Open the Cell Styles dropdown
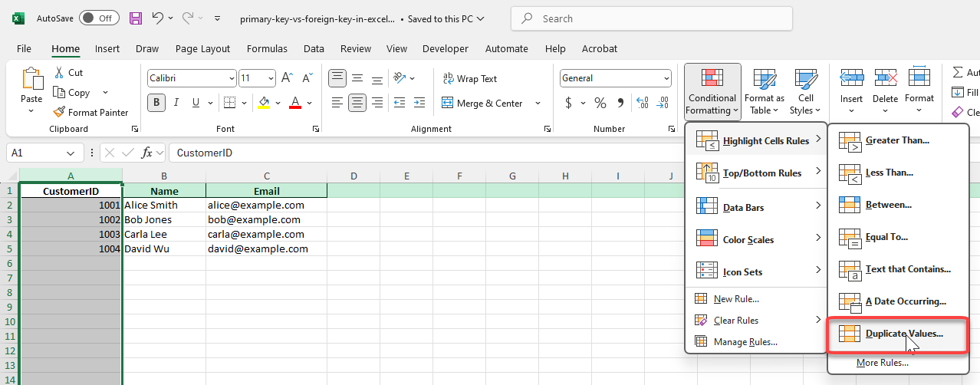The height and width of the screenshot is (385, 980). 806,93
